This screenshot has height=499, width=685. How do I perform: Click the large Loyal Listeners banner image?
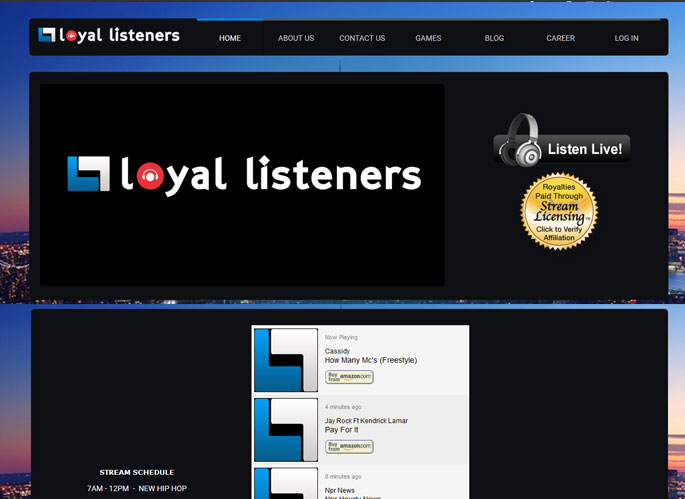(242, 185)
